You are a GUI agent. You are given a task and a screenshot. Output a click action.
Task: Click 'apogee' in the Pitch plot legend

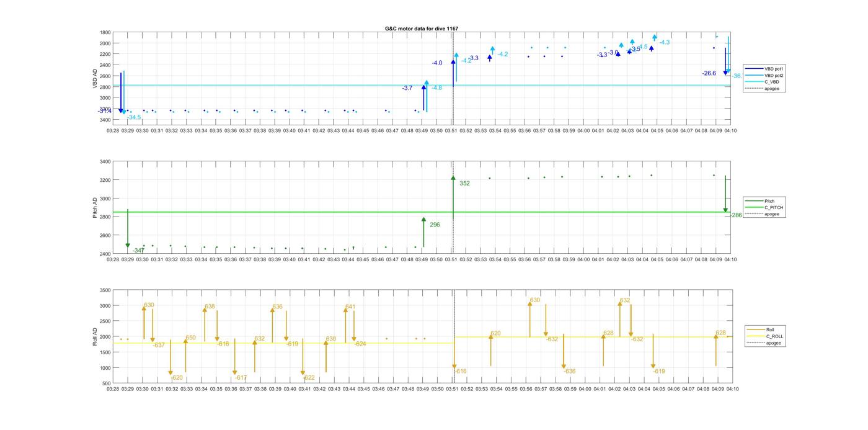click(x=763, y=214)
